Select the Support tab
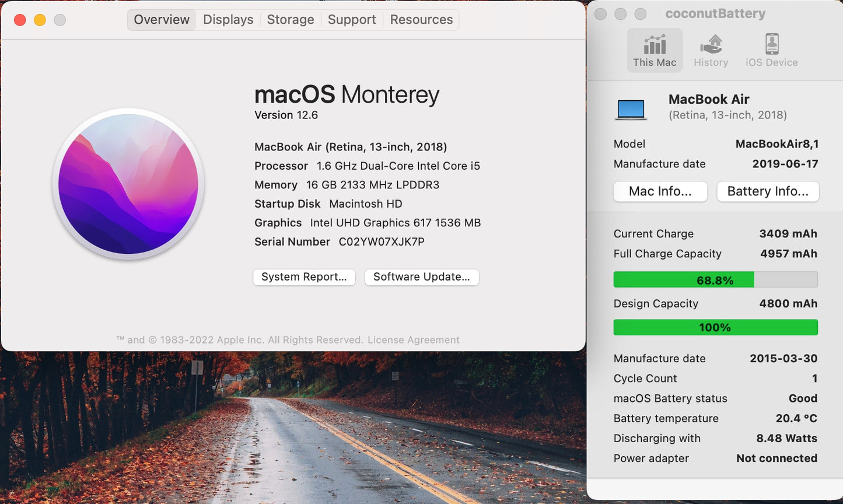Viewport: 843px width, 504px height. coord(352,20)
